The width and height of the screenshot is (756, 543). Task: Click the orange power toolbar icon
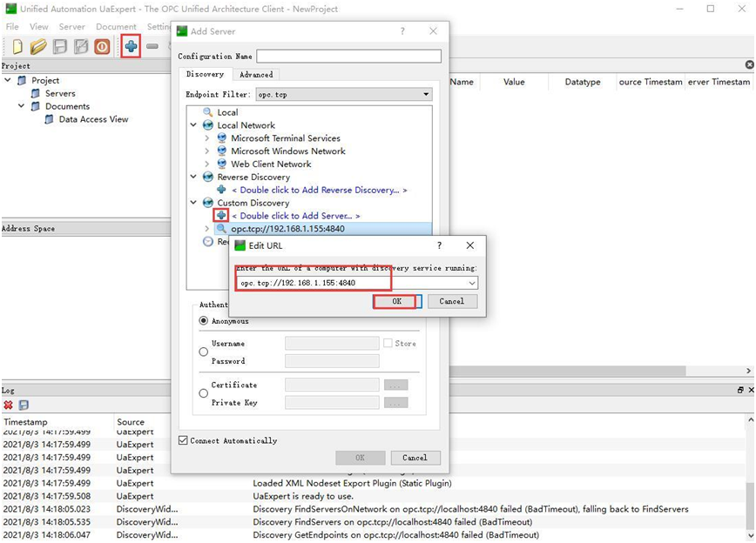coord(102,47)
